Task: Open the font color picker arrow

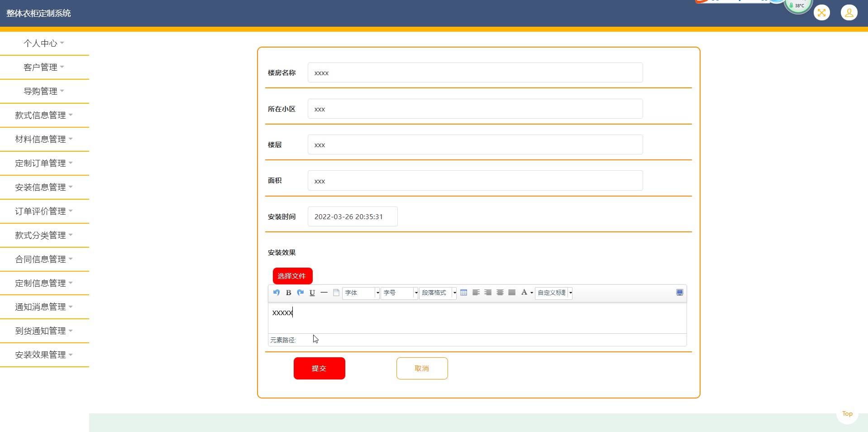Action: point(531,293)
